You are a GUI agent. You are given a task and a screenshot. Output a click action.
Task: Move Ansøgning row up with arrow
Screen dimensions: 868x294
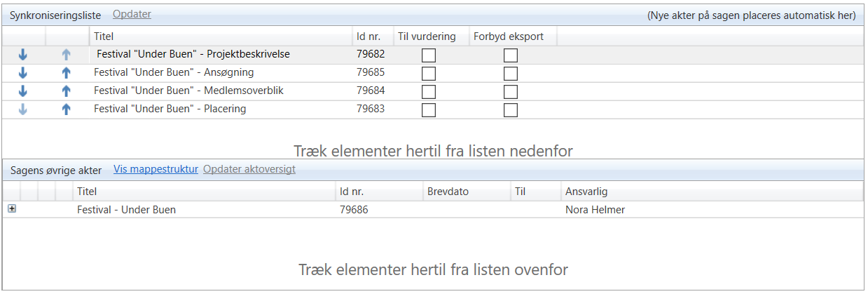(67, 72)
